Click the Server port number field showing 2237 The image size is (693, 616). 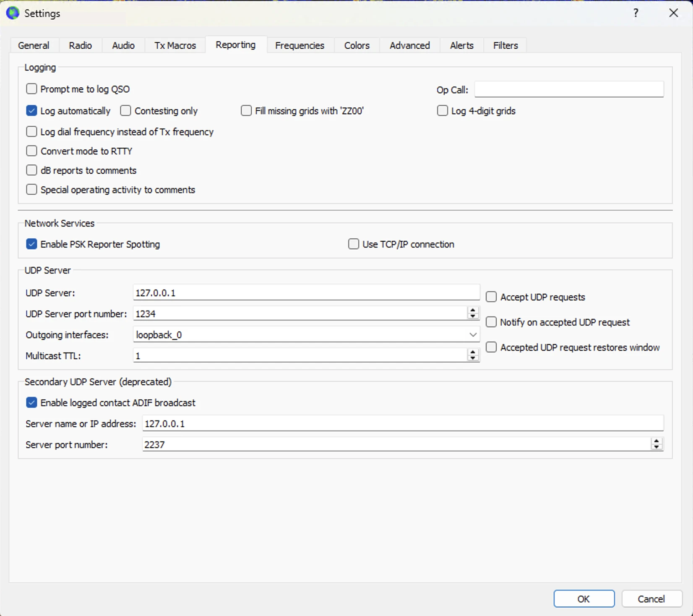click(x=396, y=444)
